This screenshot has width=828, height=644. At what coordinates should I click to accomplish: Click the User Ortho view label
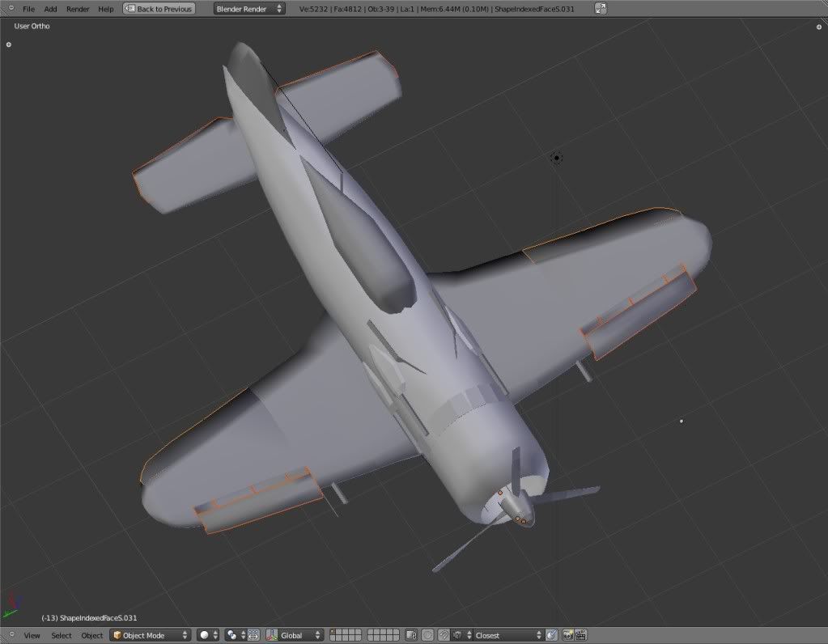click(32, 26)
